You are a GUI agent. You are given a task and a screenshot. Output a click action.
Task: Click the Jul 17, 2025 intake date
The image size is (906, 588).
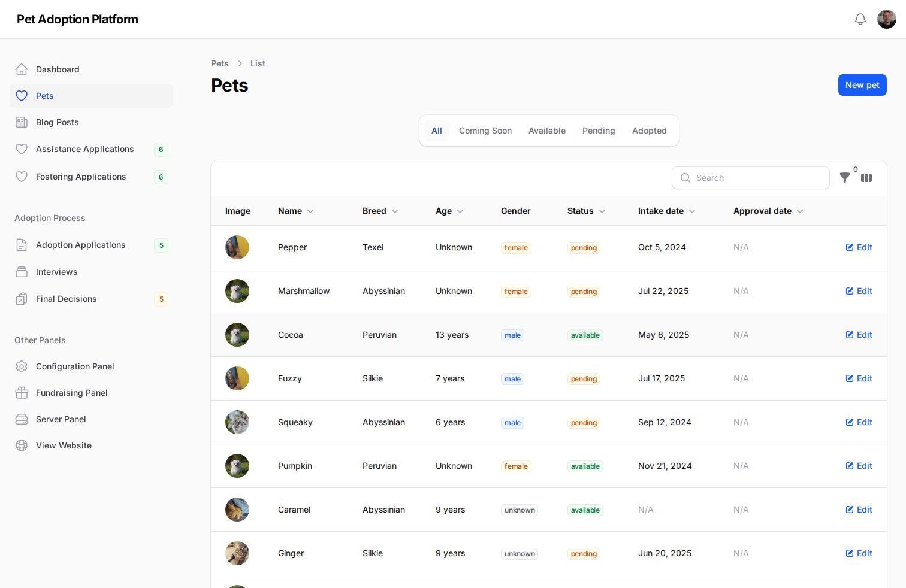click(x=662, y=378)
